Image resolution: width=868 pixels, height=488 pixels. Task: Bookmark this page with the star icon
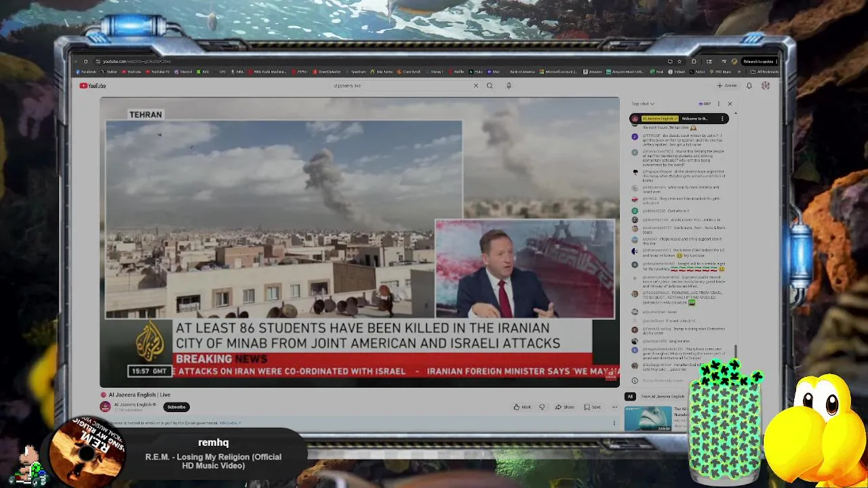(x=679, y=62)
